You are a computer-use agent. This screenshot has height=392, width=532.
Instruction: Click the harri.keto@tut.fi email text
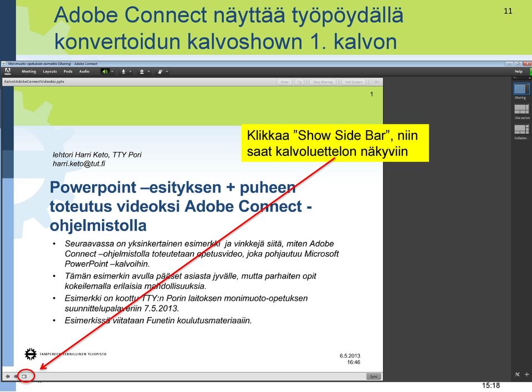pyautogui.click(x=79, y=164)
